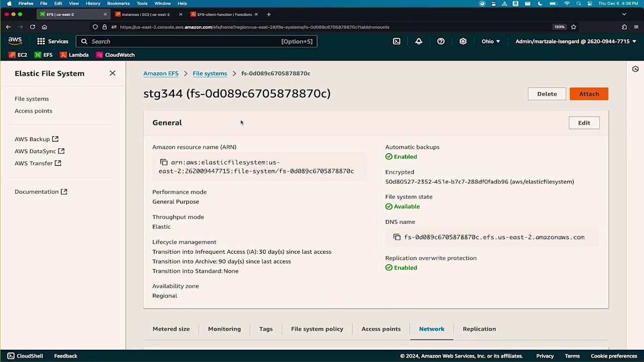Copy the ARN using the copy icon
The width and height of the screenshot is (644, 362).
click(164, 162)
